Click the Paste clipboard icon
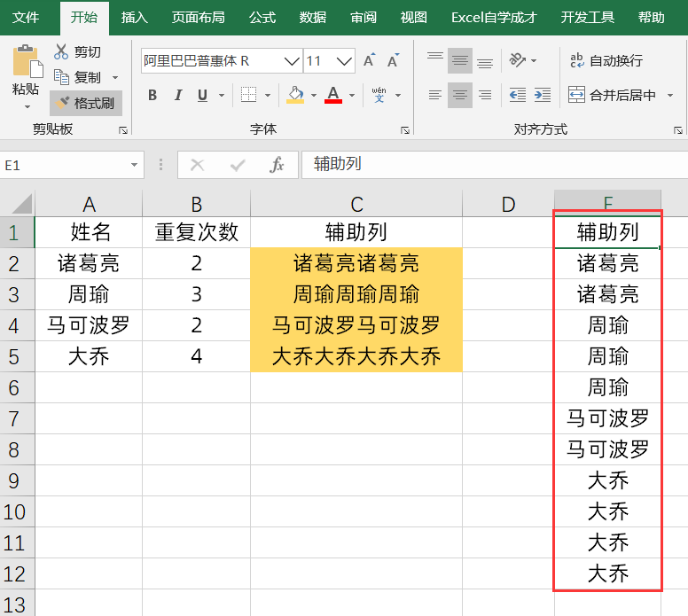 click(x=27, y=62)
